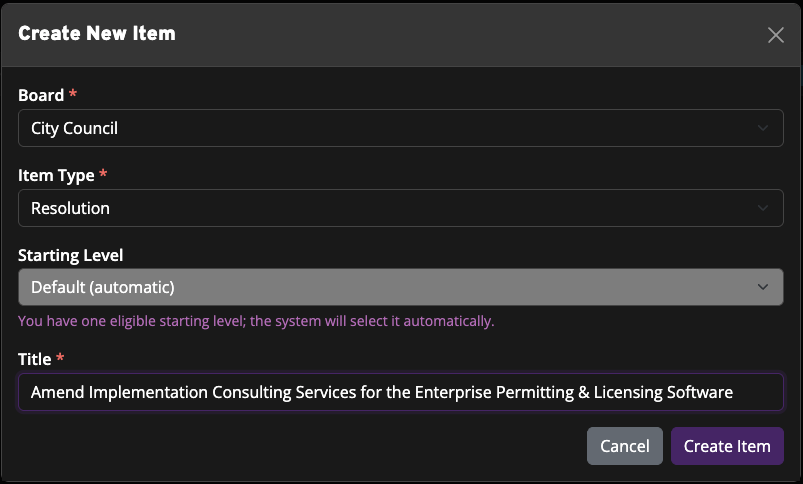The width and height of the screenshot is (803, 484).
Task: Close the Create New Item dialog
Action: click(775, 35)
